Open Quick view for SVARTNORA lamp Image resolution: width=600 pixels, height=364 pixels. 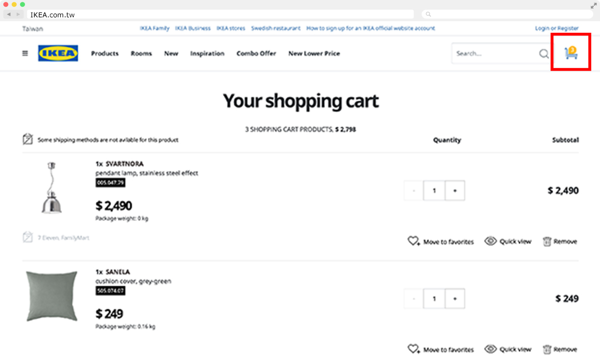pos(508,242)
